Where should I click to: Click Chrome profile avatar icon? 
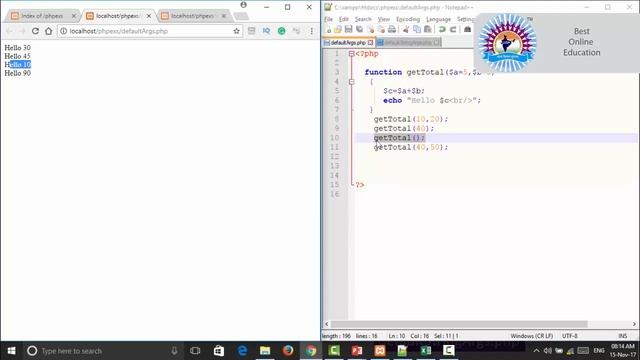click(244, 5)
